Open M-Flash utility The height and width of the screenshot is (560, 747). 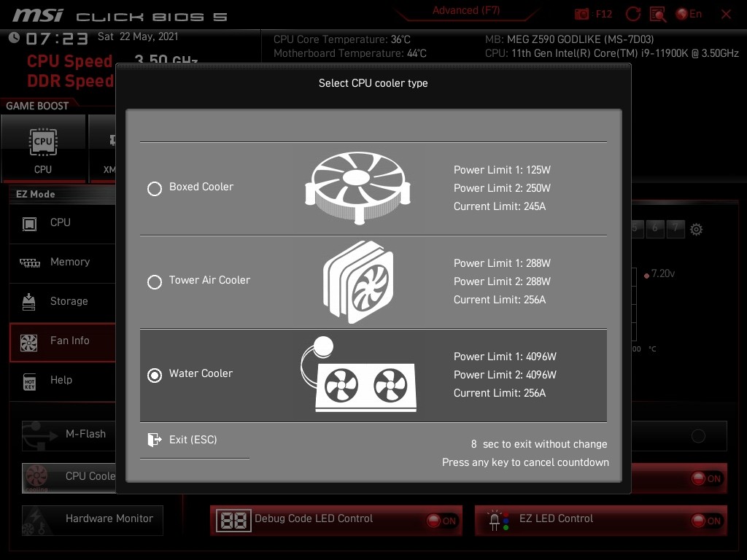[69, 435]
